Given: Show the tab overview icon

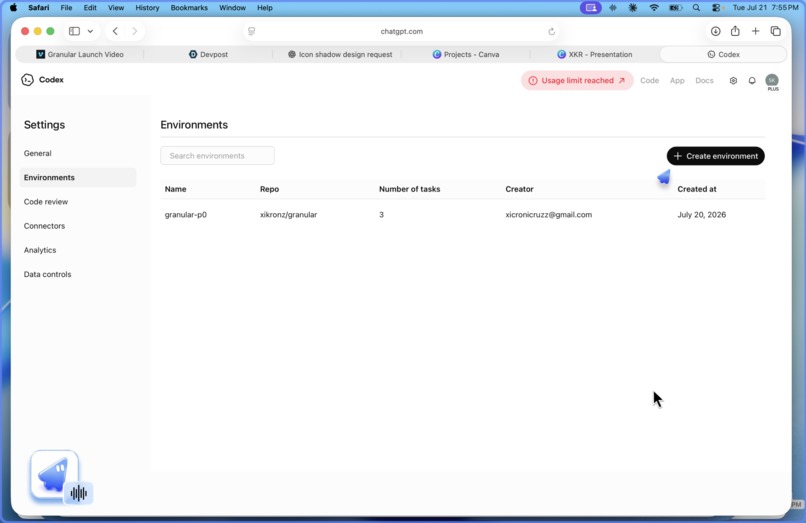Looking at the screenshot, I should pos(776,31).
